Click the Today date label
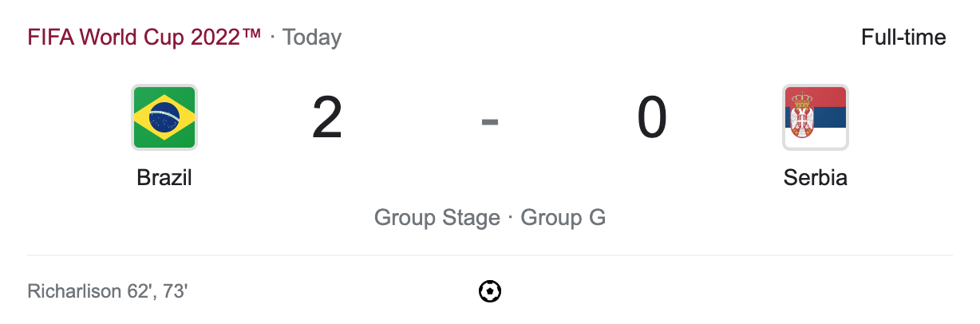Image resolution: width=980 pixels, height=324 pixels. 312,38
